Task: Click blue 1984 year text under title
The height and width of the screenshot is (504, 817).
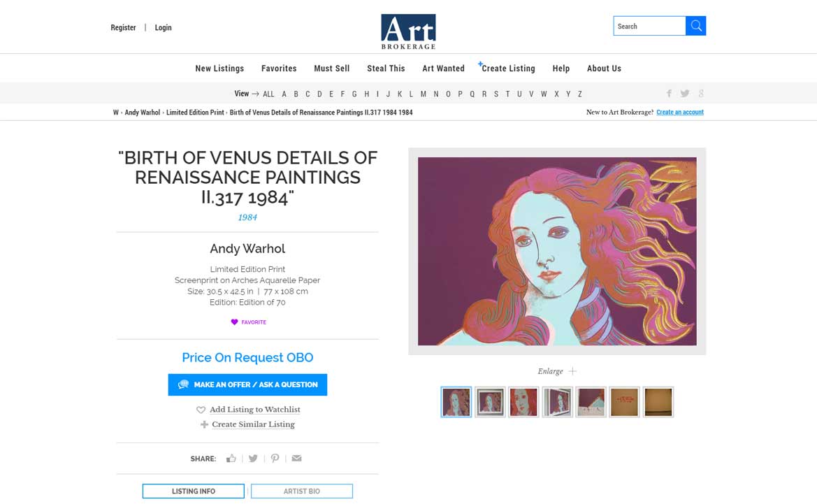Action: [247, 217]
